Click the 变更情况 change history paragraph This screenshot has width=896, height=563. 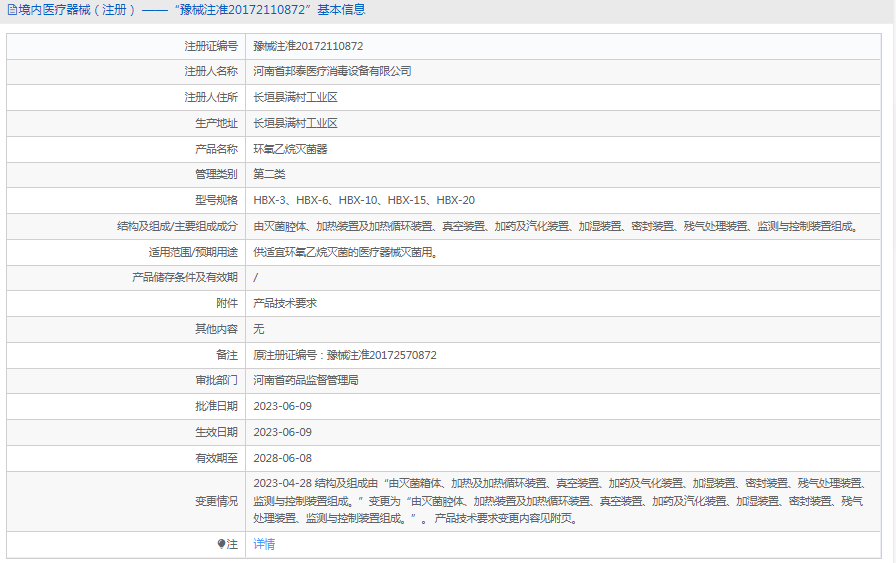[x=560, y=500]
